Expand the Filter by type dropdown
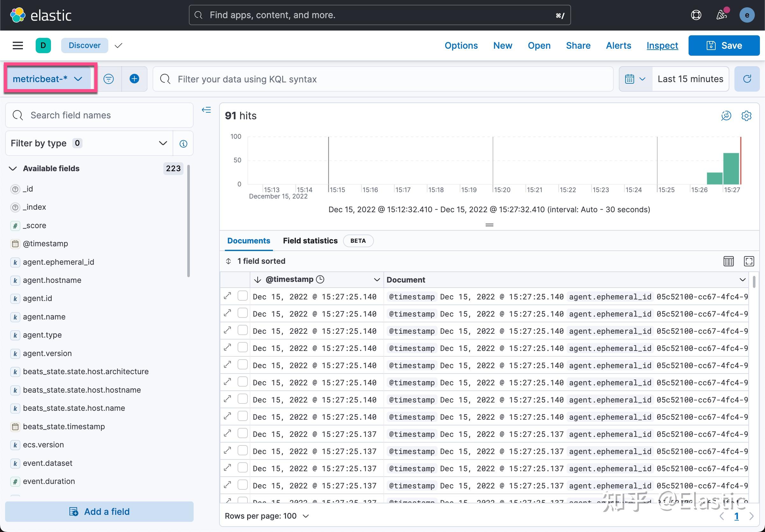The height and width of the screenshot is (532, 765). pyautogui.click(x=163, y=143)
